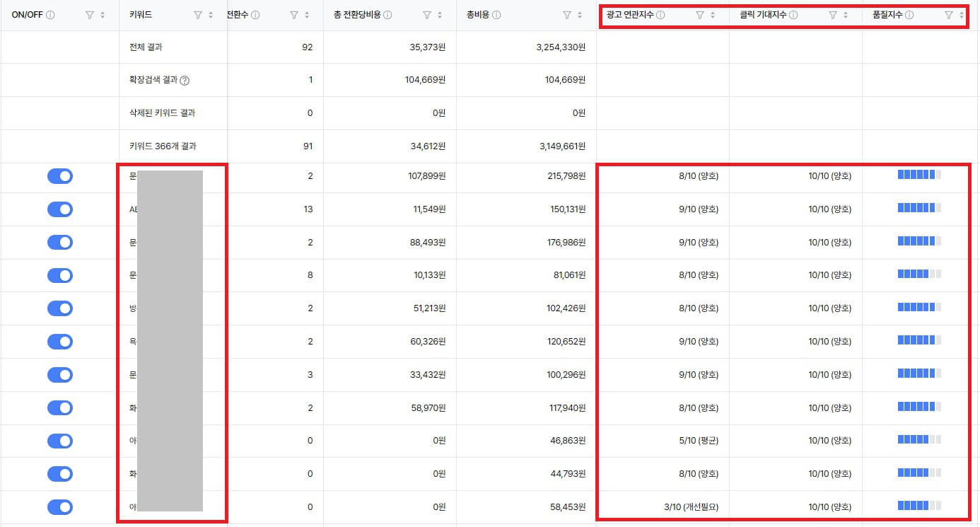Toggle switch for 44,793원 row
This screenshot has height=527, width=980.
click(60, 473)
